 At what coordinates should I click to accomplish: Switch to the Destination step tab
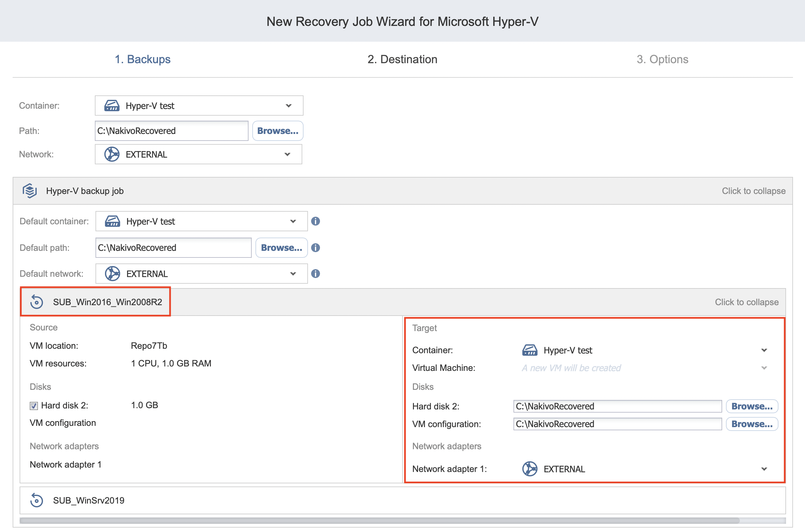[x=402, y=59]
